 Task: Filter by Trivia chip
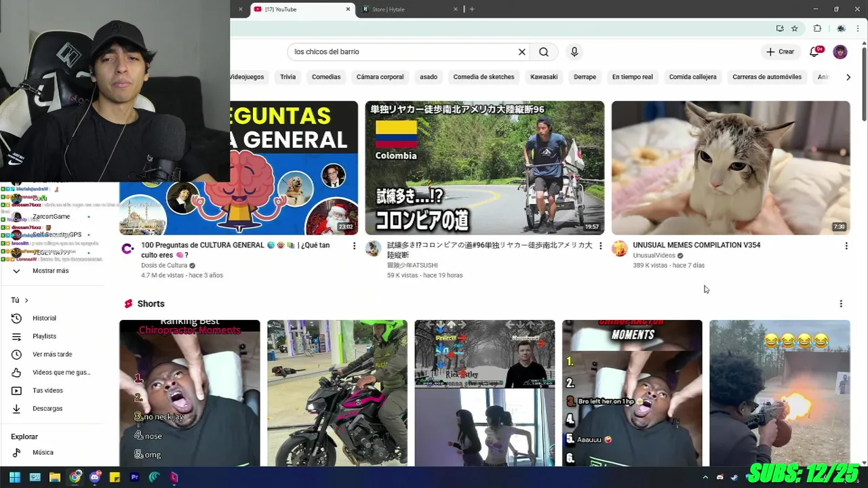pyautogui.click(x=288, y=77)
